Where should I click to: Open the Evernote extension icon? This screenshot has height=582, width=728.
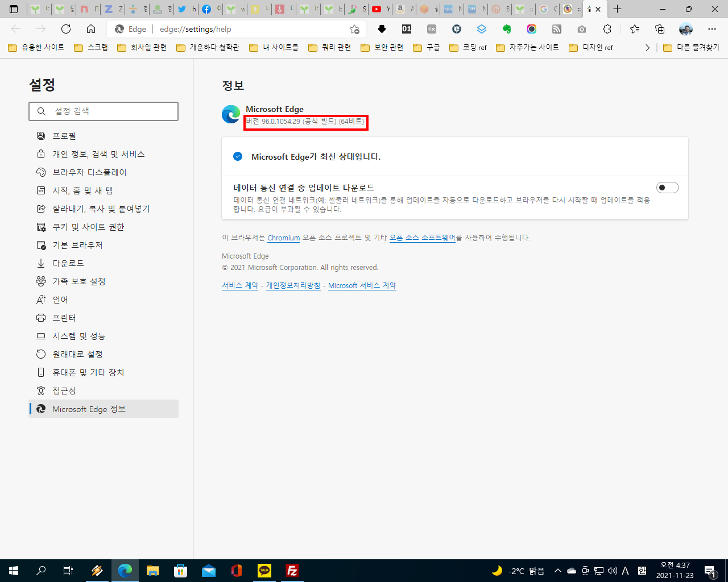[507, 29]
